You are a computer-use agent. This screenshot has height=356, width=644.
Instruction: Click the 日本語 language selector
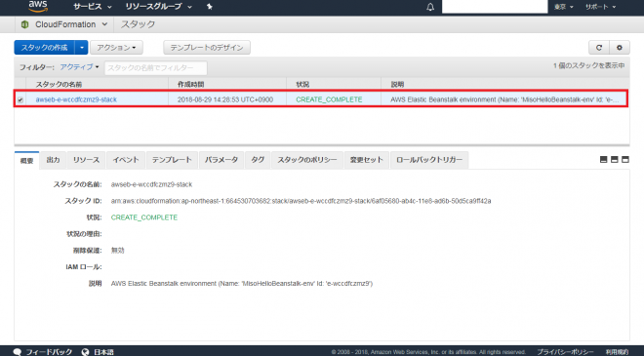tap(103, 352)
